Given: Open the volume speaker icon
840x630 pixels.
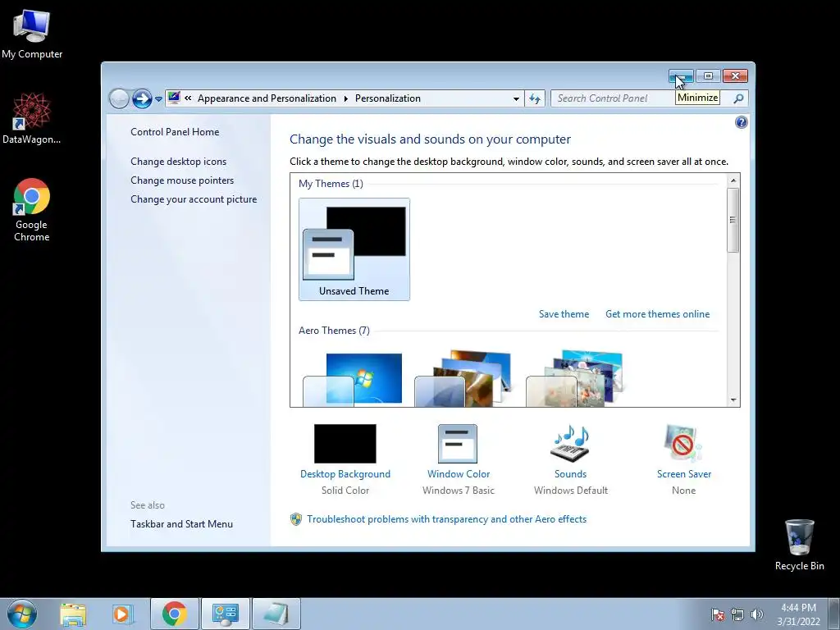Looking at the screenshot, I should pos(757,614).
